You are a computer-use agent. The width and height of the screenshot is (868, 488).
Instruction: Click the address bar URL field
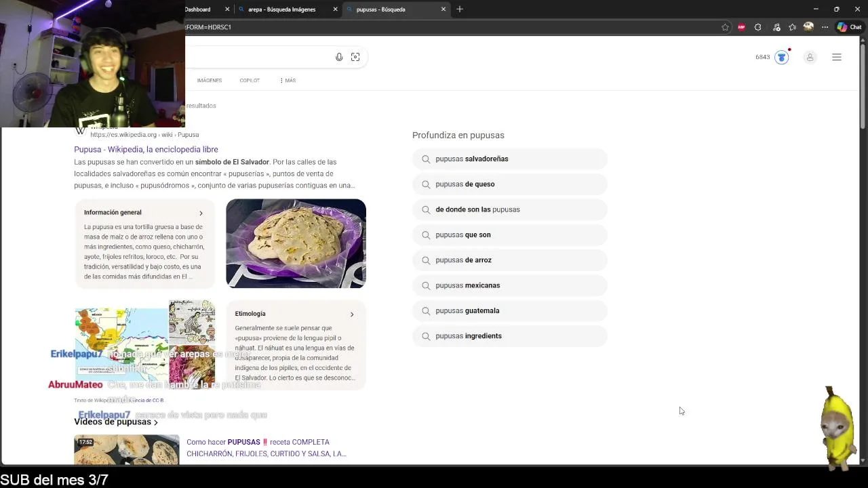click(451, 27)
